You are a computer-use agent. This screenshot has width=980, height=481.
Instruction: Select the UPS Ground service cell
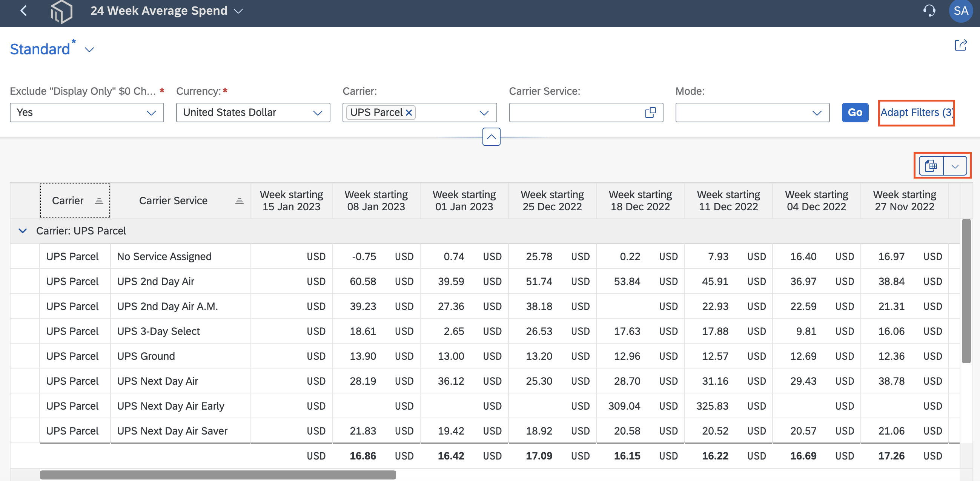(180, 356)
